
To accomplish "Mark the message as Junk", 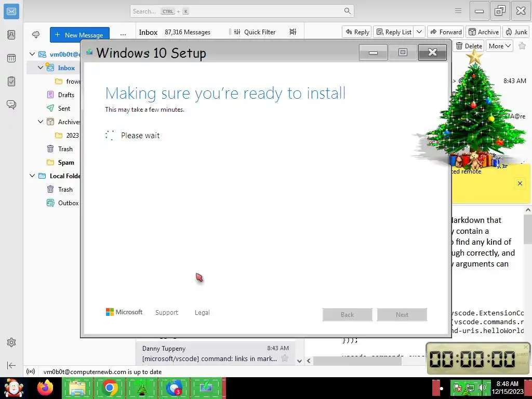I will coord(516,32).
